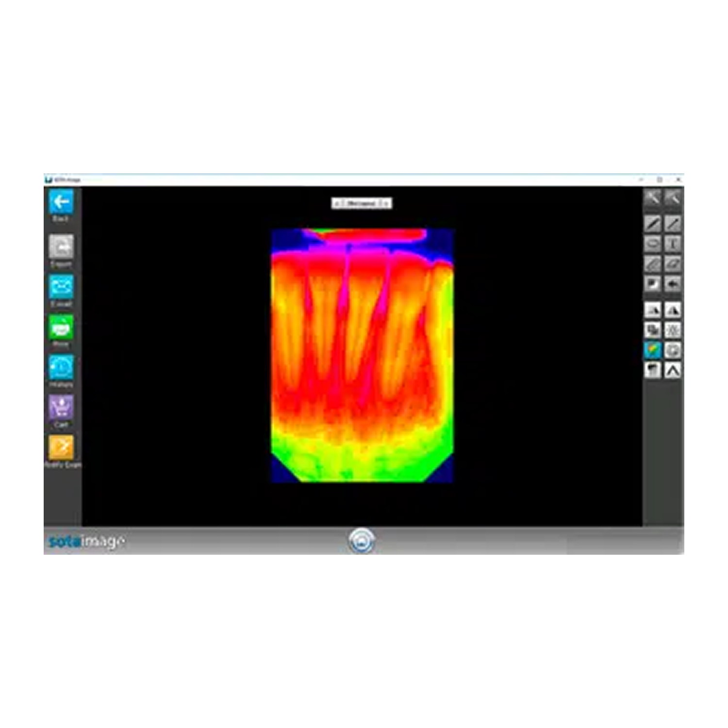Click the contrast square tool icon
728x728 pixels.
653,283
